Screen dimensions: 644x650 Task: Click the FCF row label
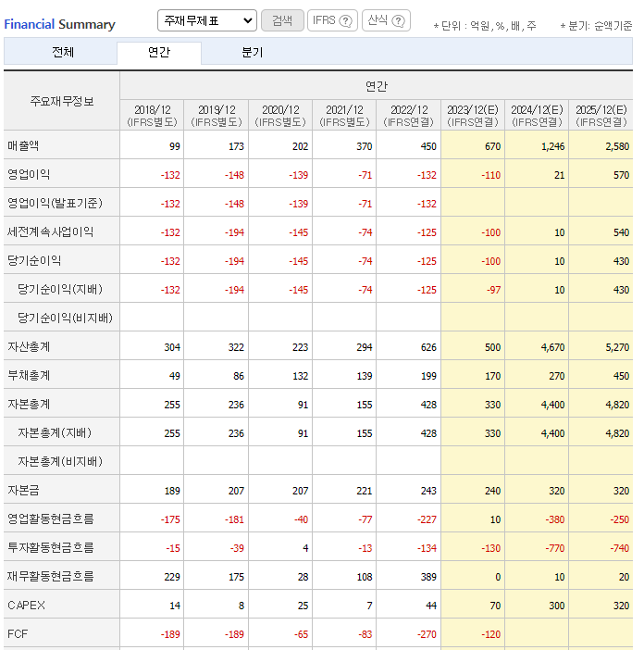(18, 634)
